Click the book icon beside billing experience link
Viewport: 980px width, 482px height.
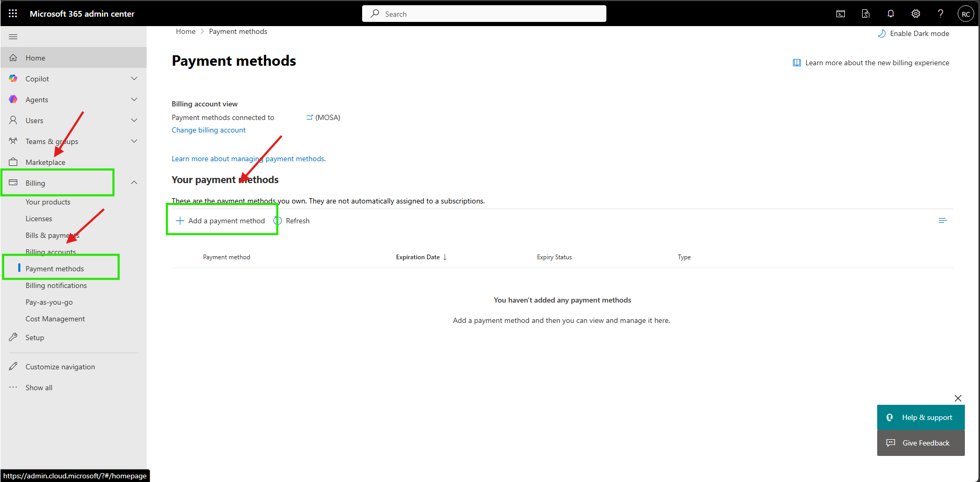[x=797, y=63]
